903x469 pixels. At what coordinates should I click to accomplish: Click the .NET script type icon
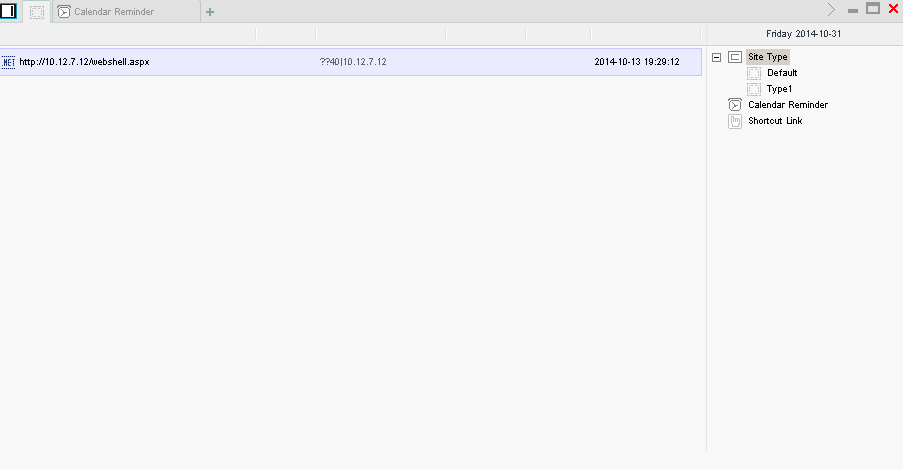click(8, 62)
